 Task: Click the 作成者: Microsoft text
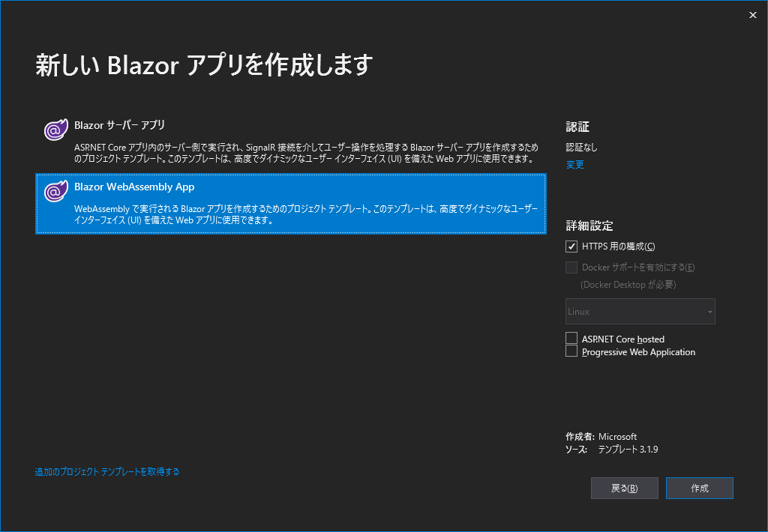[601, 437]
